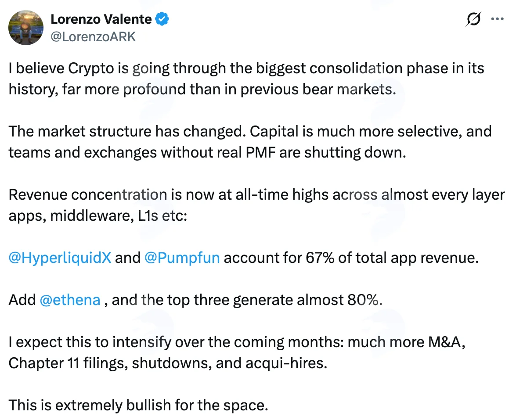Click the Grok slashed-circle icon

473,19
